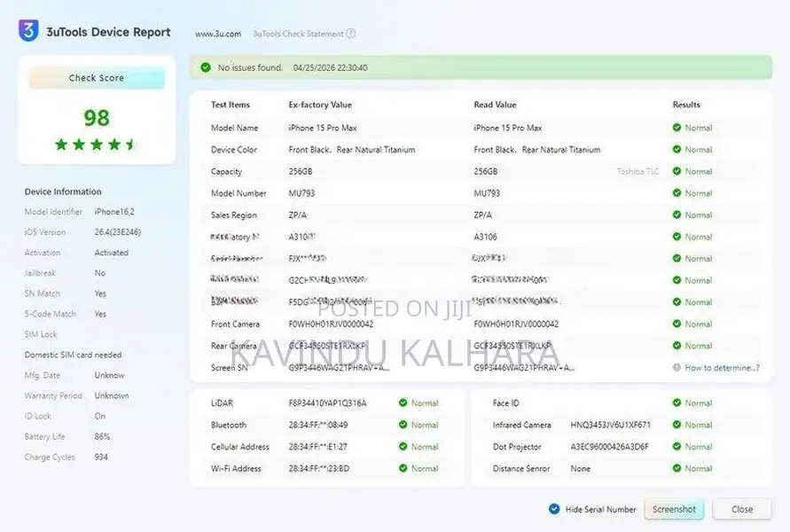
Task: Open the www.3u.com link
Action: tap(218, 34)
